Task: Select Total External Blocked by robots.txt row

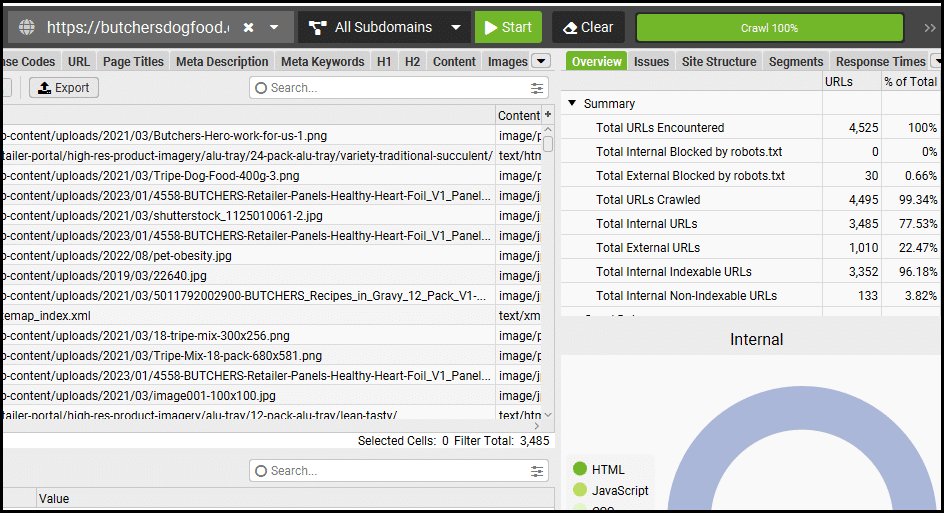Action: pyautogui.click(x=750, y=176)
